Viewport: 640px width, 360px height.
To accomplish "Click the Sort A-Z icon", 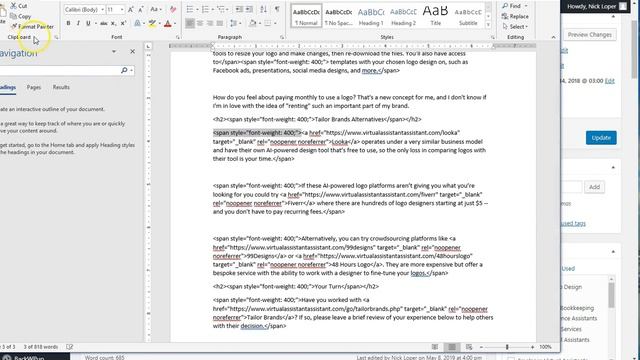I will click(x=264, y=9).
